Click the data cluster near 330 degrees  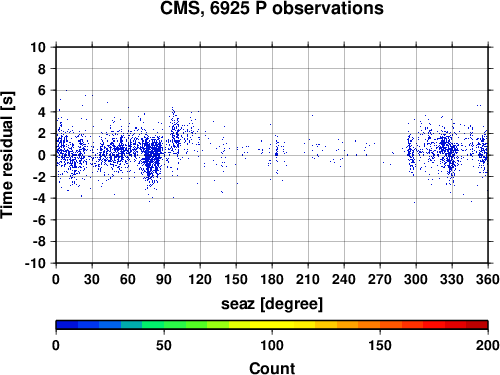(x=448, y=152)
